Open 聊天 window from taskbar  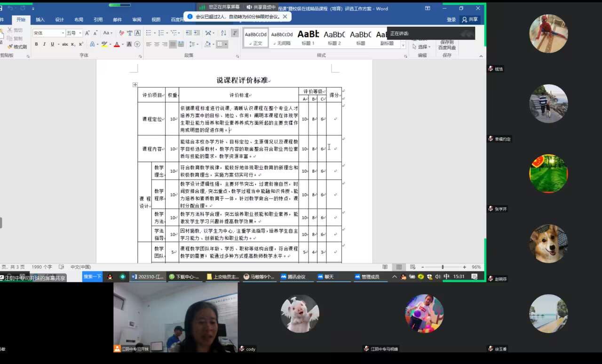(x=333, y=277)
